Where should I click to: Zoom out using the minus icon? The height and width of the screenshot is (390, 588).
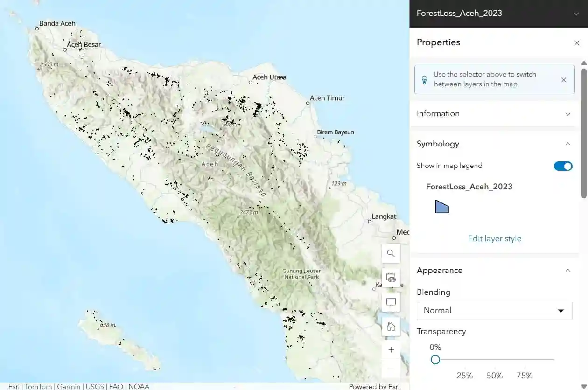click(391, 368)
